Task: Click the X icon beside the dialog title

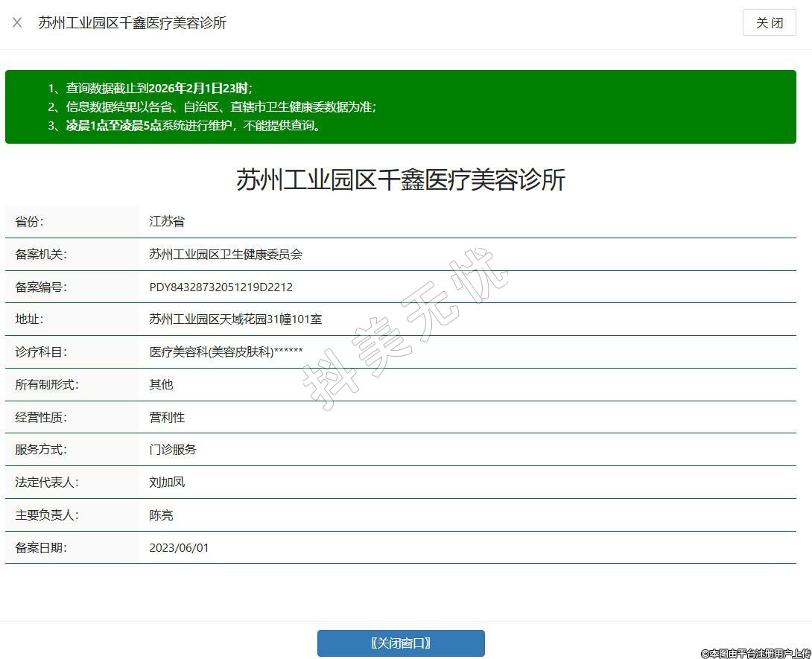Action: click(x=17, y=22)
